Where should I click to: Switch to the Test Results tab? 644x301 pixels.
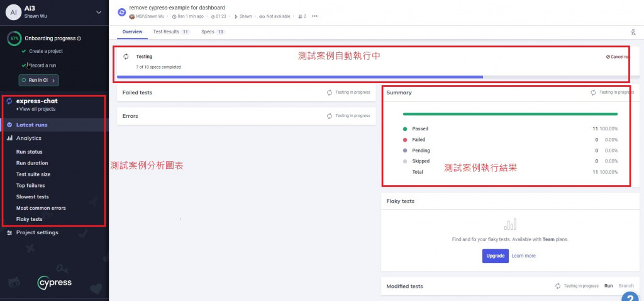171,31
